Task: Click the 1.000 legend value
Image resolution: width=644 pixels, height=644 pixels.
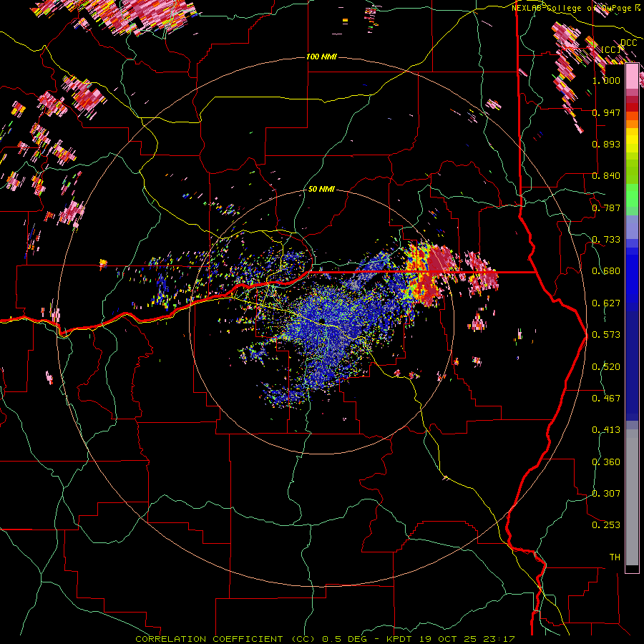Action: coord(606,80)
